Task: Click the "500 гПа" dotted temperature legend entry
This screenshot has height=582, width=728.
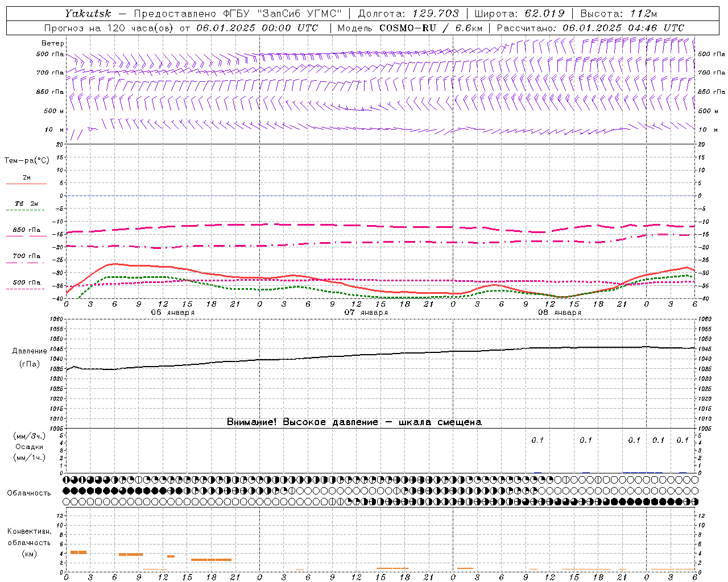Action: click(x=26, y=282)
